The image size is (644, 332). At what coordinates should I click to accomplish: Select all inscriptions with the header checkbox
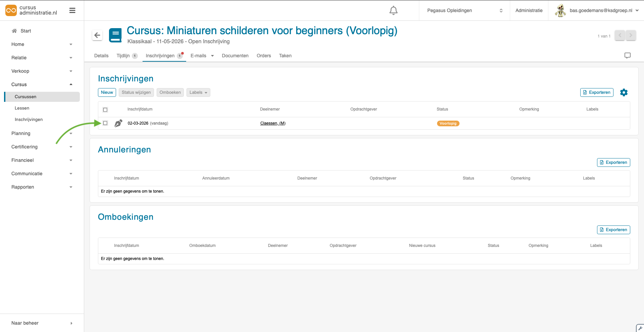[105, 110]
